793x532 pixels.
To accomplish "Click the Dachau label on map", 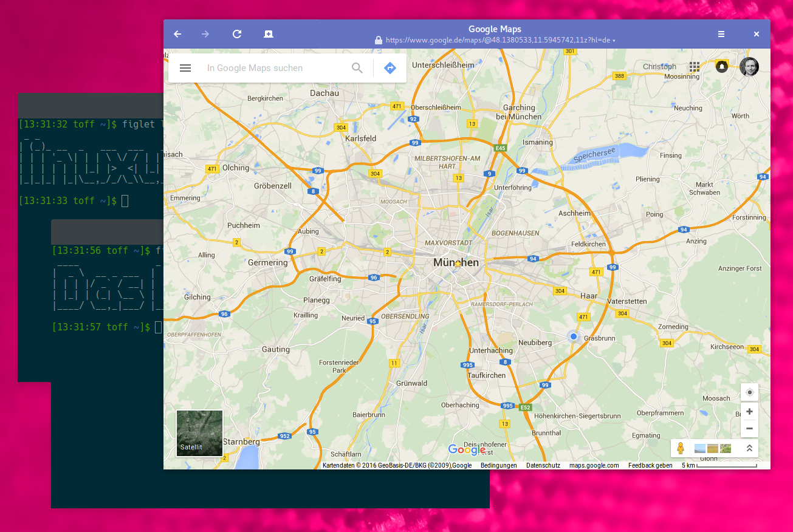I will pos(324,93).
